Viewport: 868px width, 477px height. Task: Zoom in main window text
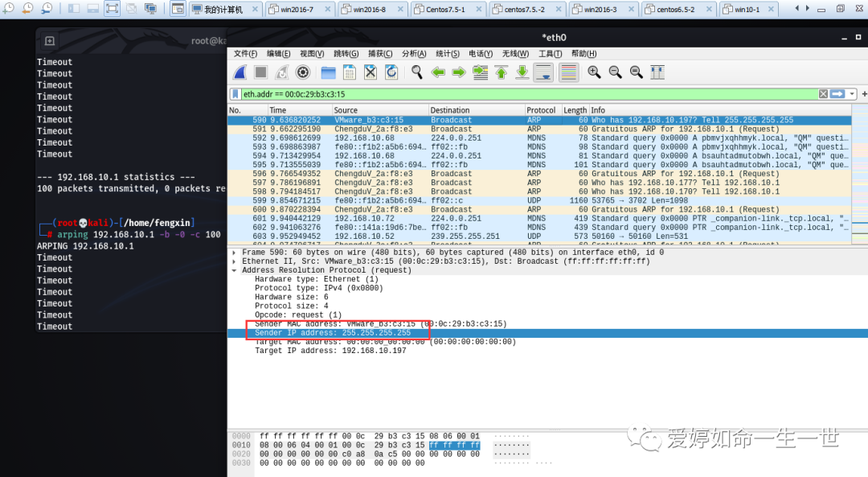click(594, 72)
